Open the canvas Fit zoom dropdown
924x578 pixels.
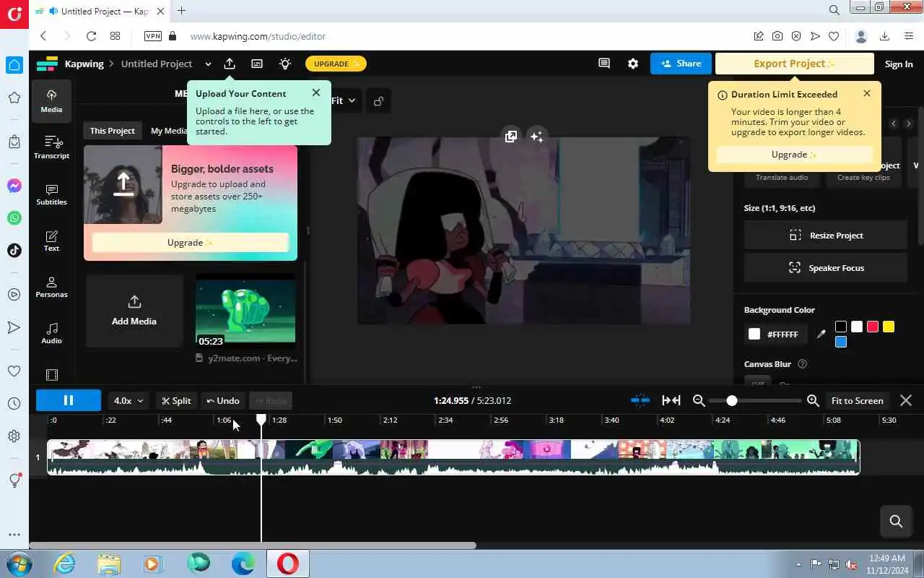coord(344,100)
